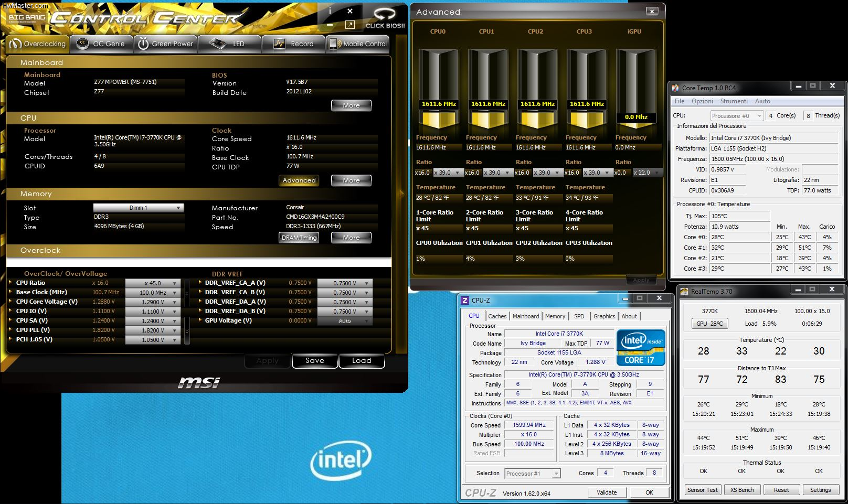Open the CPU-Z SPD tab

[579, 316]
